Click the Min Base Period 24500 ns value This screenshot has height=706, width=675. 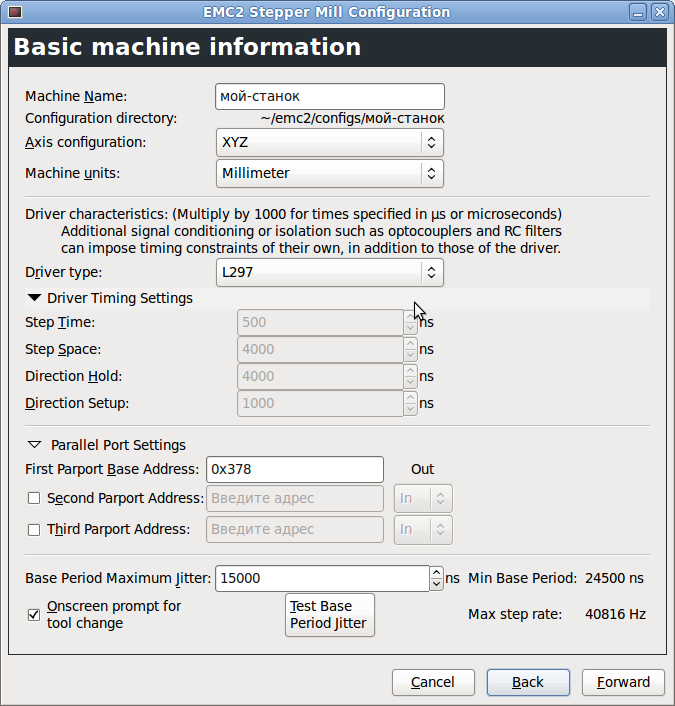[x=614, y=579]
